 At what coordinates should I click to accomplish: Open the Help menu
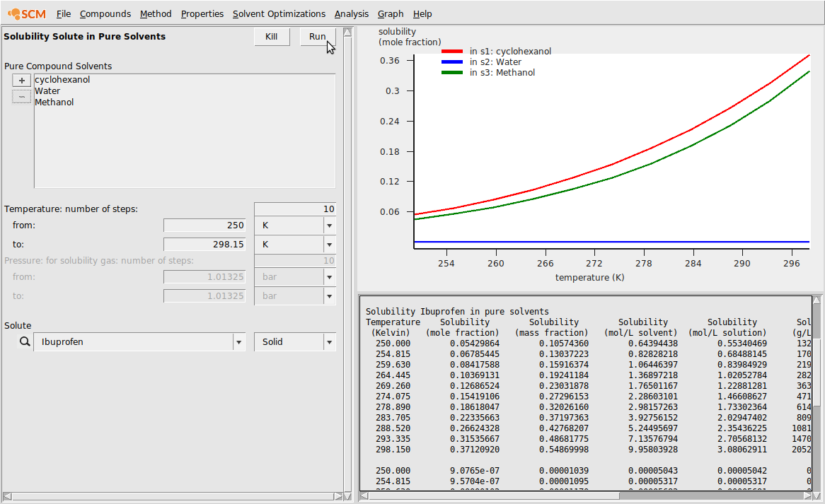422,13
